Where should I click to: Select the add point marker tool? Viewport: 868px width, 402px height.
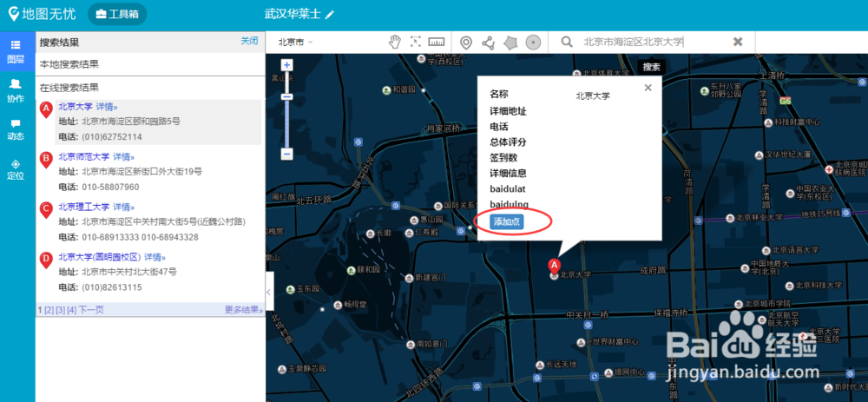[467, 42]
